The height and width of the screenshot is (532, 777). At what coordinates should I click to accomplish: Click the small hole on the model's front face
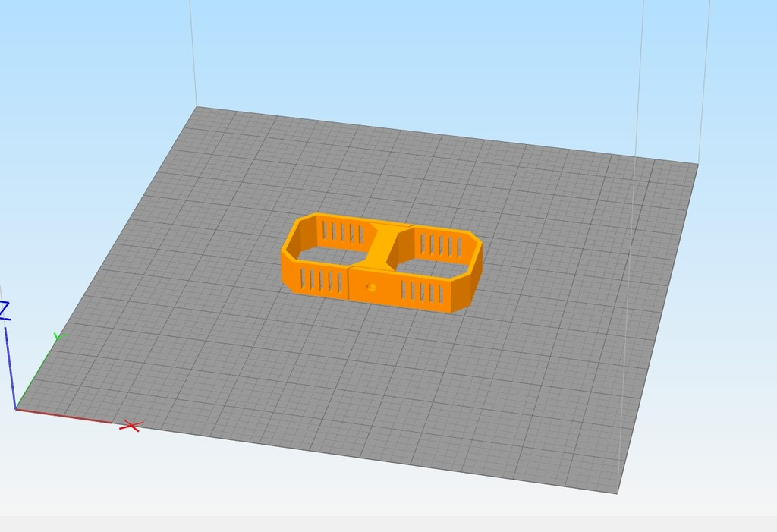[371, 286]
